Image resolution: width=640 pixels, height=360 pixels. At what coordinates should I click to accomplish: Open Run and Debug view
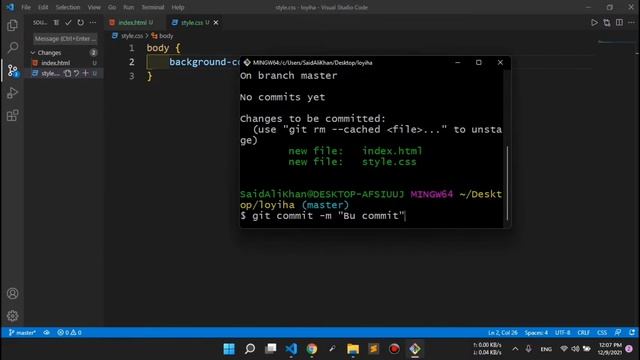click(13, 93)
